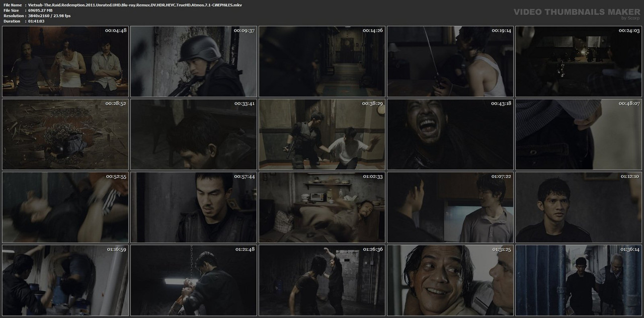Image resolution: width=644 pixels, height=318 pixels.
Task: Open the smiling man frame 01:31:25
Action: (x=450, y=281)
